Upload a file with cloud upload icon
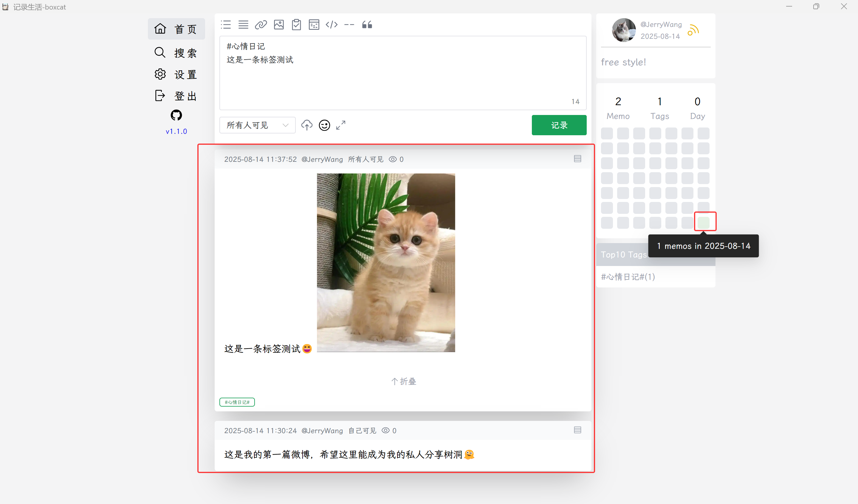The width and height of the screenshot is (858, 504). (307, 125)
